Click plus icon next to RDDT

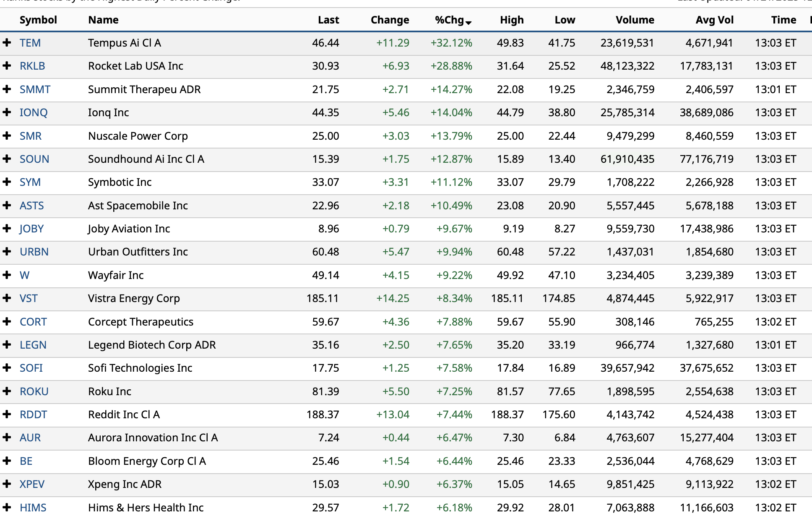pos(7,414)
